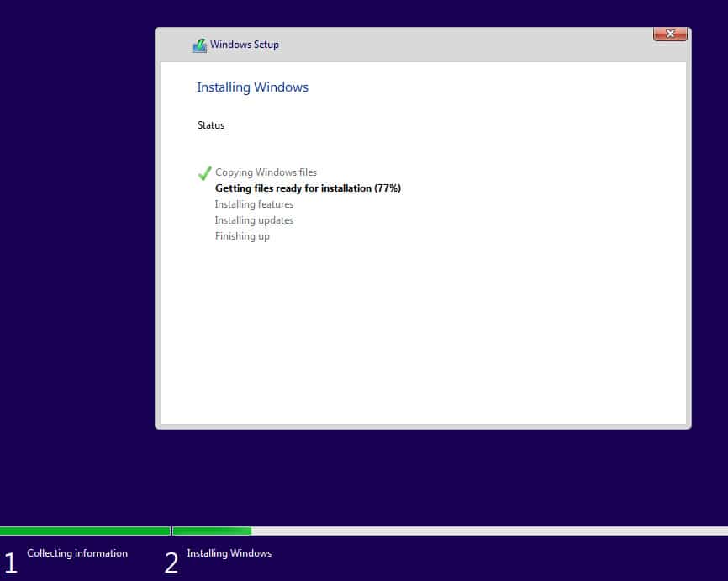
Task: Click the Installing Windows heading
Action: coord(252,87)
